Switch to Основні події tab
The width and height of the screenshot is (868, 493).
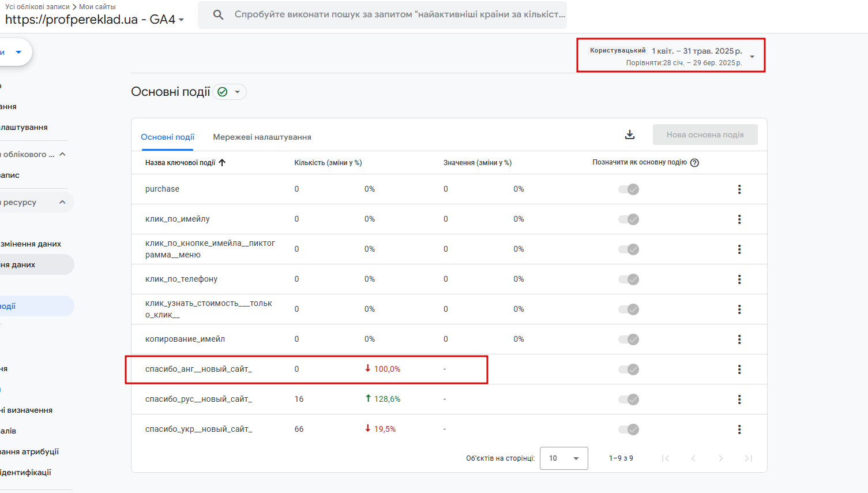(x=168, y=137)
